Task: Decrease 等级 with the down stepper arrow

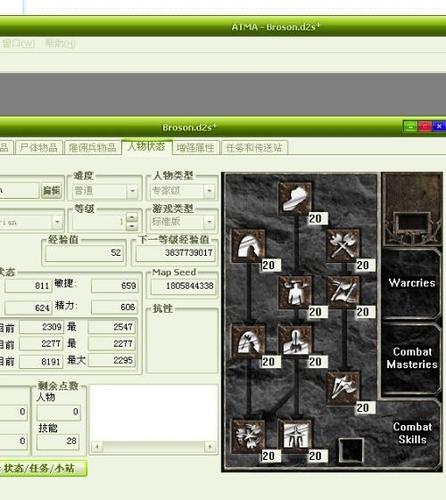Action: click(132, 226)
